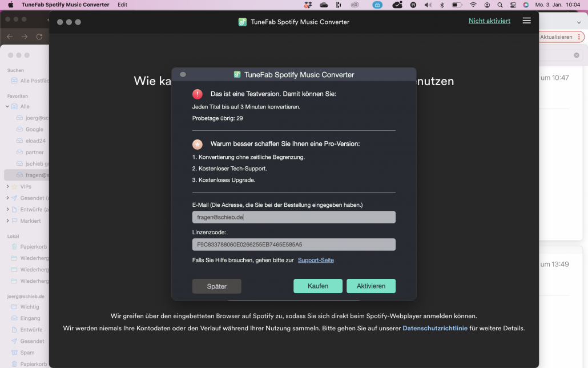This screenshot has height=368, width=588.
Task: Launch Siri from menu bar
Action: click(526, 5)
